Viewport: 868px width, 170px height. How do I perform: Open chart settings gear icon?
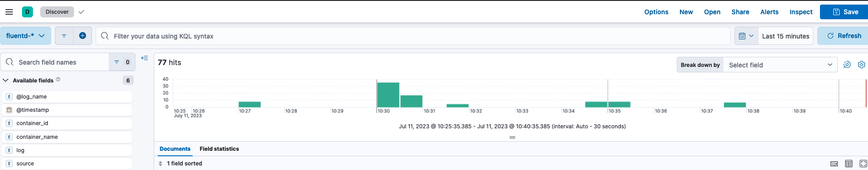click(862, 65)
